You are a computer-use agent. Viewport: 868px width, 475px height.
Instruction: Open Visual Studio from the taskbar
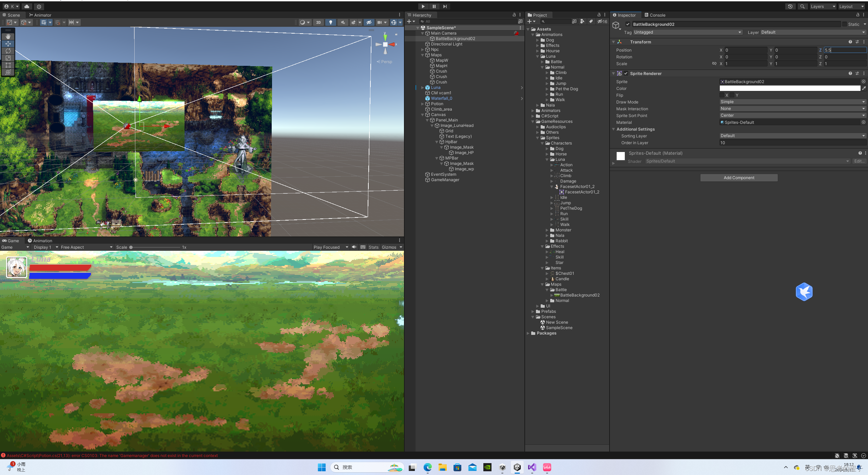coord(532,467)
